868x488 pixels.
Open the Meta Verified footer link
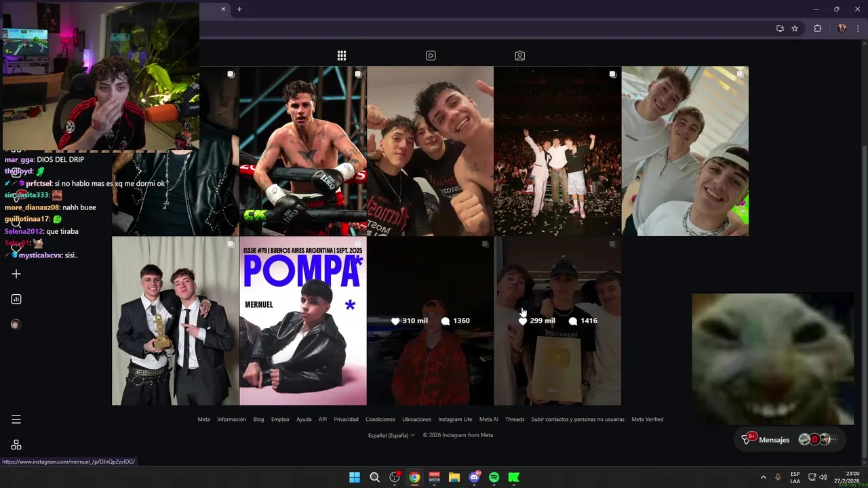(648, 419)
